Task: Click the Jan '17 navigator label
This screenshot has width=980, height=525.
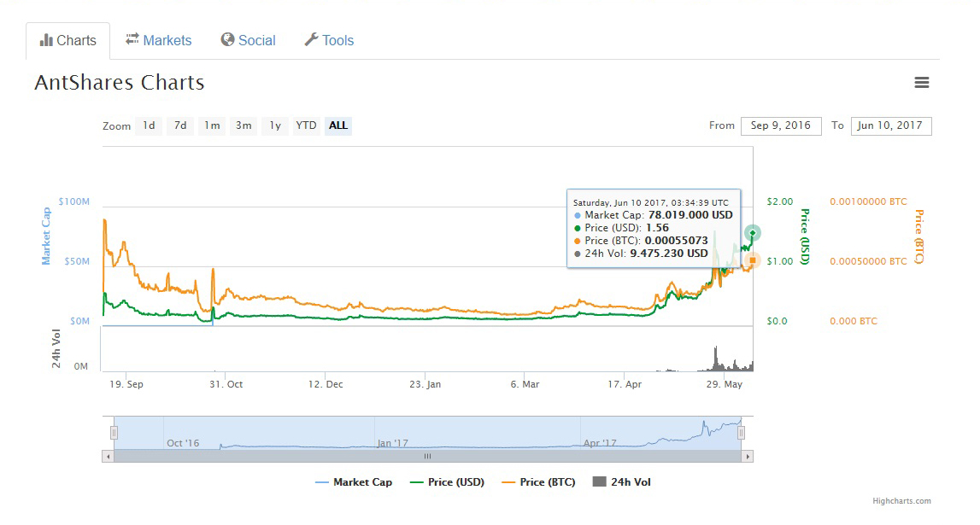Action: pyautogui.click(x=392, y=443)
